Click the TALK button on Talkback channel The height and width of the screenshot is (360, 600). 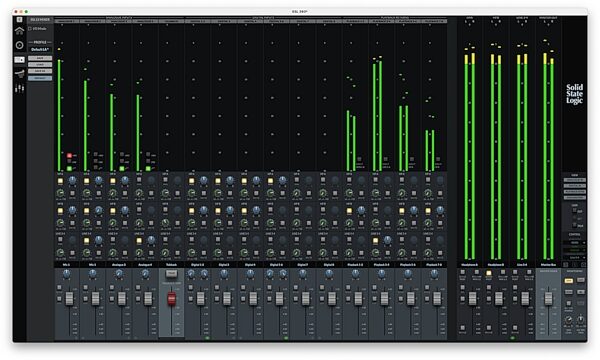coord(171,274)
